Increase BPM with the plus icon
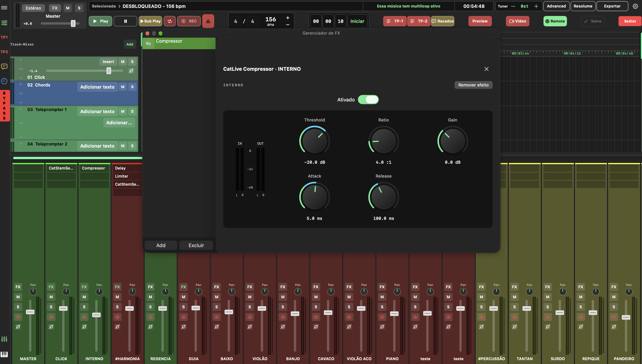Viewport: 642px width, 364px height. coord(288,18)
